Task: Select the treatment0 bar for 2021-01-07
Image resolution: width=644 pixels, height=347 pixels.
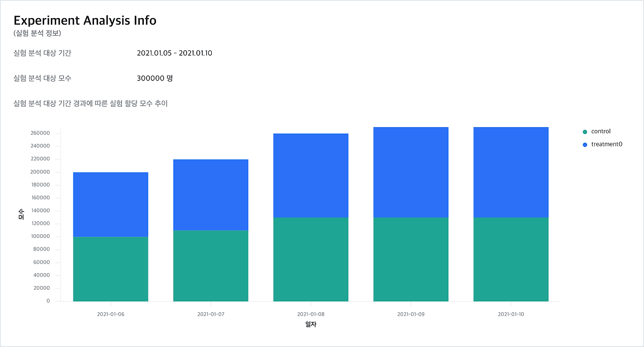Action: [211, 195]
